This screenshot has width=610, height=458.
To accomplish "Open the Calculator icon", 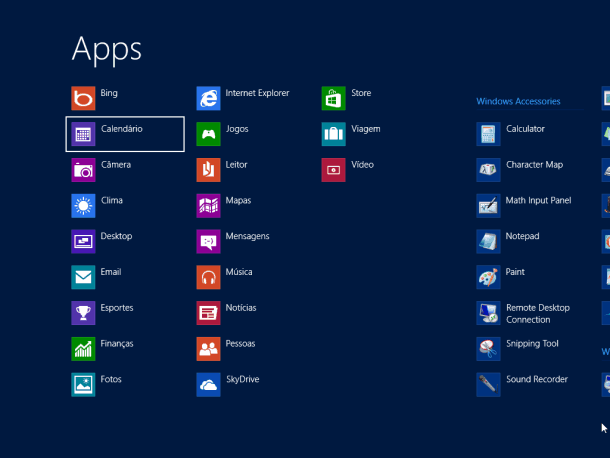I will coord(488,134).
